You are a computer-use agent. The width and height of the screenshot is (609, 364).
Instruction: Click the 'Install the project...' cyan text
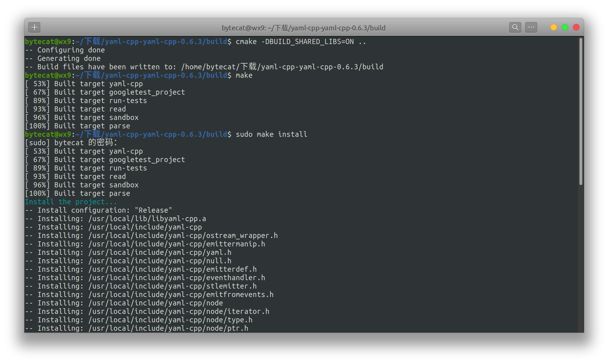71,202
